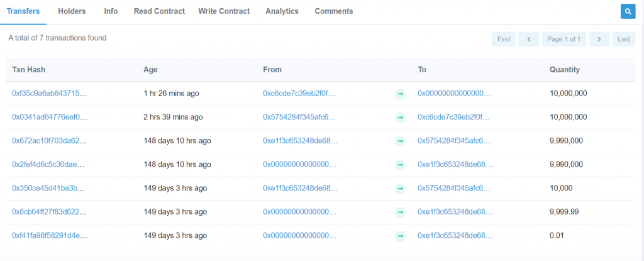The width and height of the screenshot is (644, 261).
Task: Open transaction hash 0xf35c9a6ab843715
Action: click(x=49, y=94)
